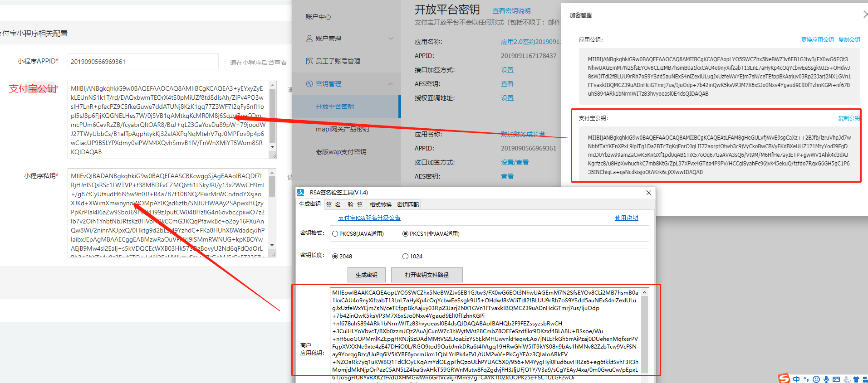Viewport: 868px width, 383px height.
Task: Click the down arrow of 小程序私钥 textarea scrollbar
Action: pos(273,245)
